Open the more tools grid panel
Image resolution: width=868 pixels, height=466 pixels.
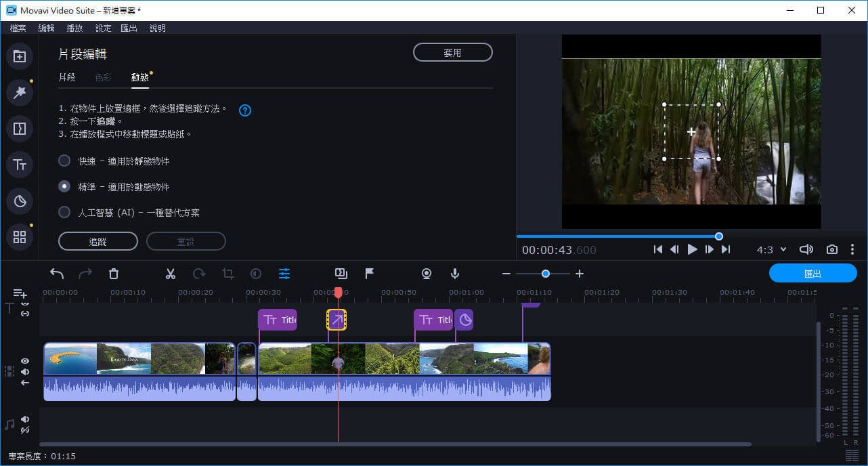click(x=20, y=237)
